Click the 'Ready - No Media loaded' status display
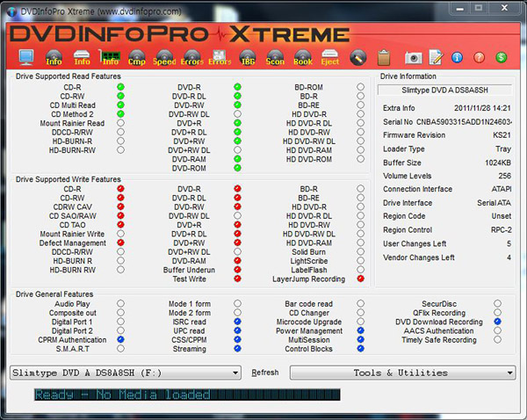Image resolution: width=527 pixels, height=420 pixels. pos(187,395)
